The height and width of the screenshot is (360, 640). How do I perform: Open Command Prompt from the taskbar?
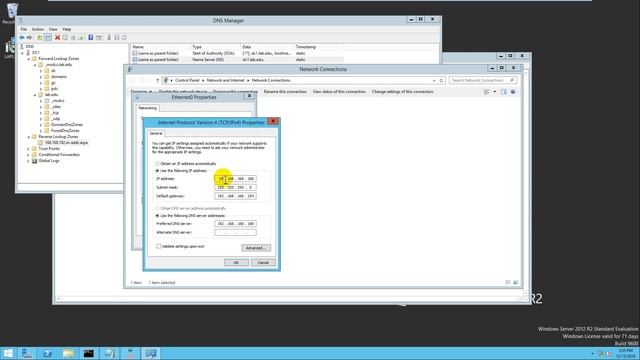(x=89, y=353)
